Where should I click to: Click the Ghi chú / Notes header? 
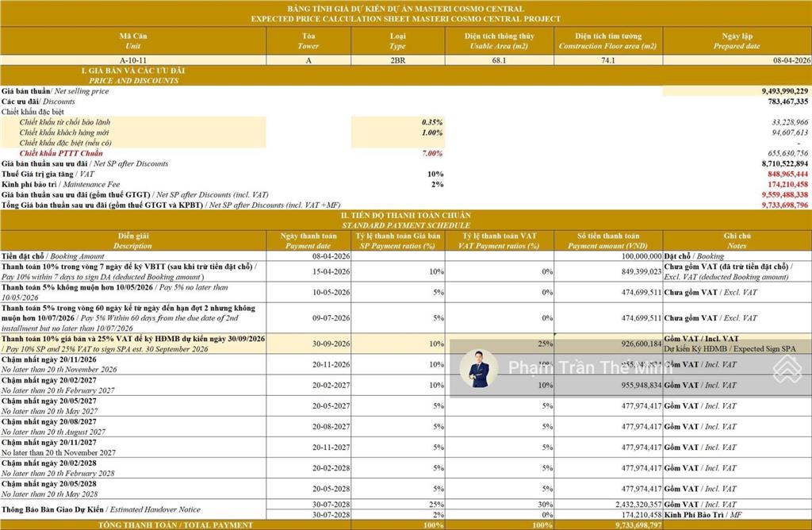coord(737,241)
